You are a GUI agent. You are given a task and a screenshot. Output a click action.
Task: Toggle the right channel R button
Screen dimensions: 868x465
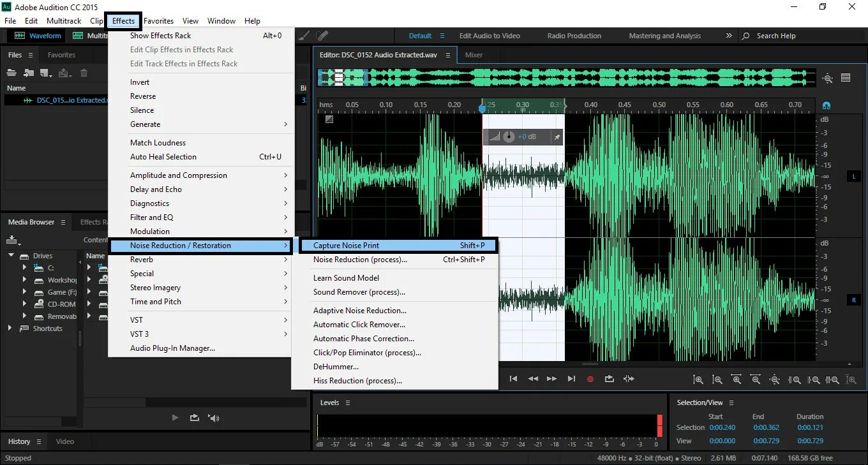[x=854, y=300]
